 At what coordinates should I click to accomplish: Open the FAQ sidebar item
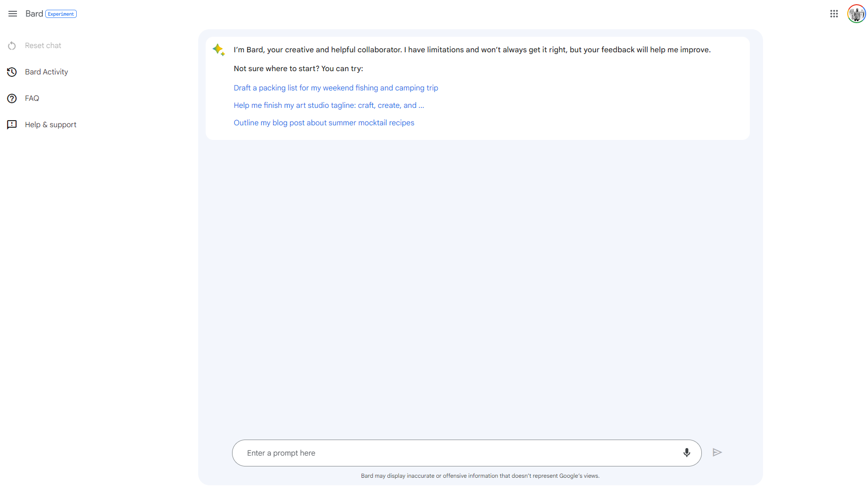pos(32,98)
